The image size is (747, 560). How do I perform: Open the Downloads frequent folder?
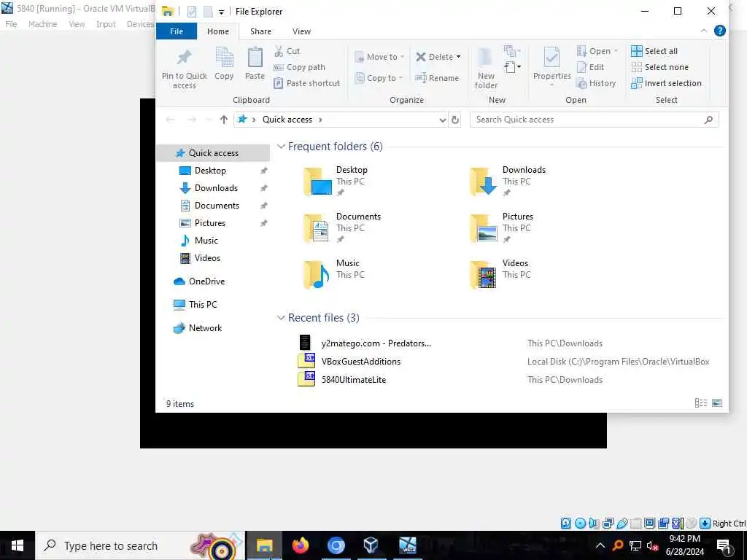(x=508, y=182)
